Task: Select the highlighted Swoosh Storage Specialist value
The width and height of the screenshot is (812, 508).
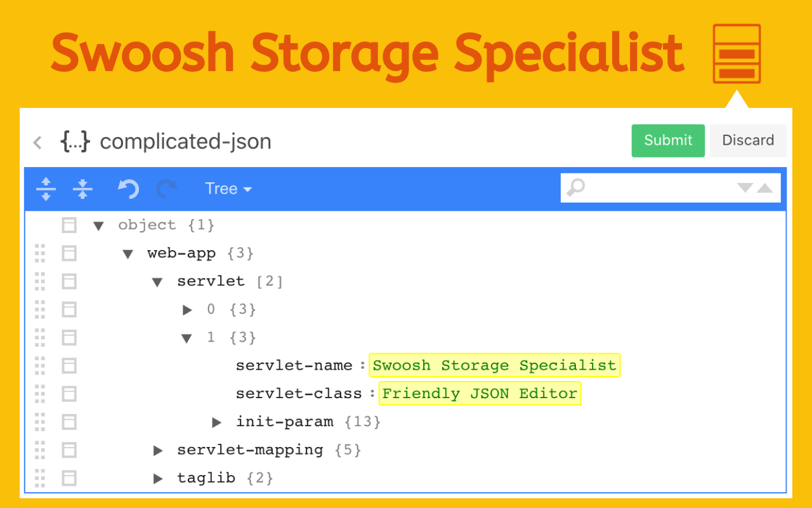Action: tap(494, 365)
